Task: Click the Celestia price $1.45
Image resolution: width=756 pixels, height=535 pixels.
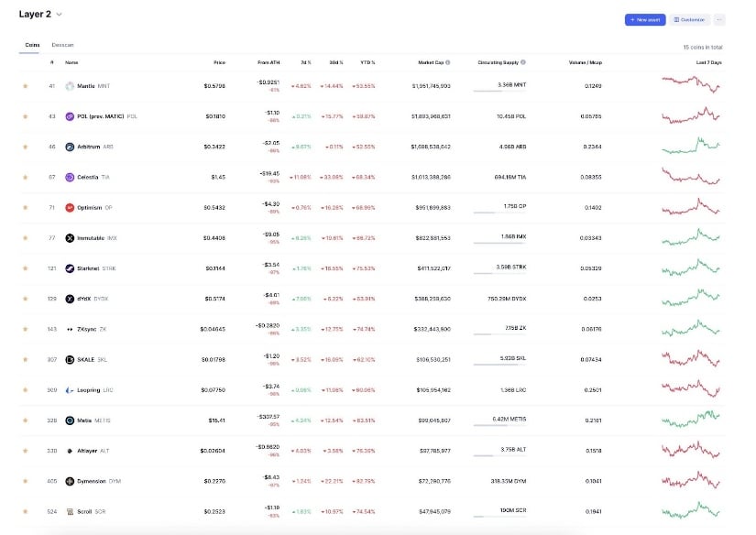Action: tap(218, 178)
